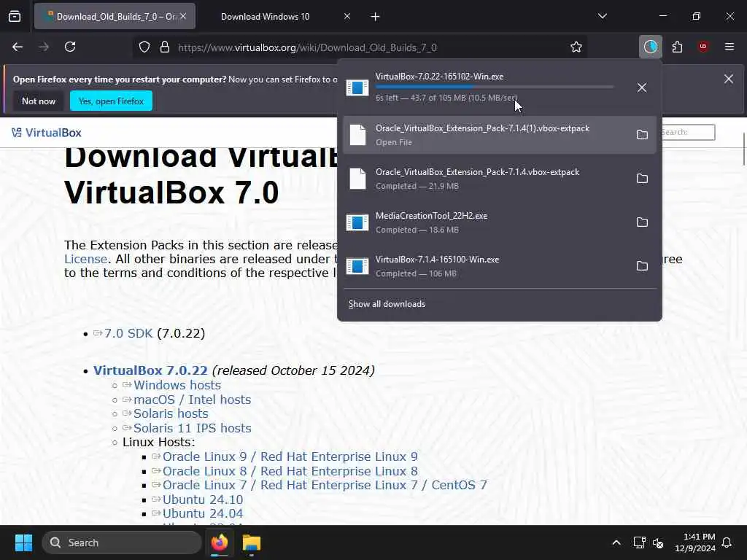Show hidden system tray icons
747x560 pixels.
tap(616, 542)
